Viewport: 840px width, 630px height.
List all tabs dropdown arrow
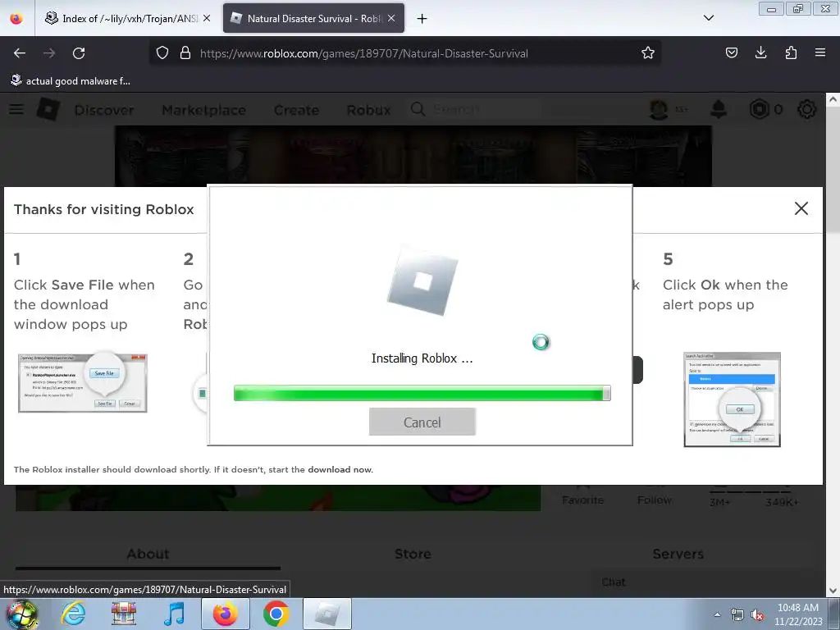(x=708, y=18)
